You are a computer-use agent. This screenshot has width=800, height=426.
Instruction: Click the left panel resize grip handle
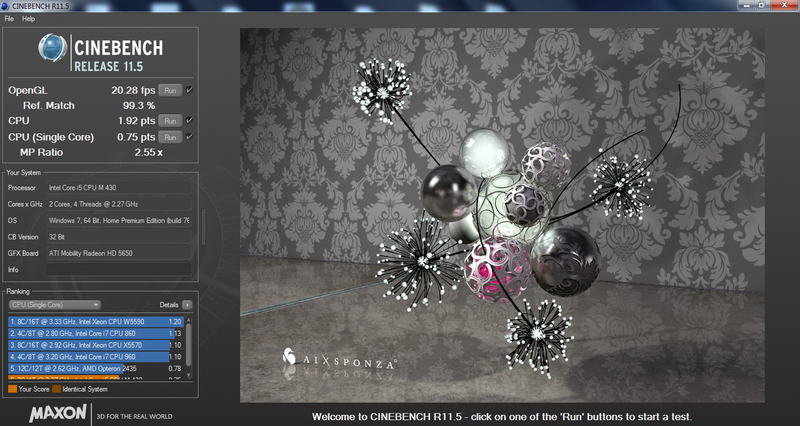(203, 226)
